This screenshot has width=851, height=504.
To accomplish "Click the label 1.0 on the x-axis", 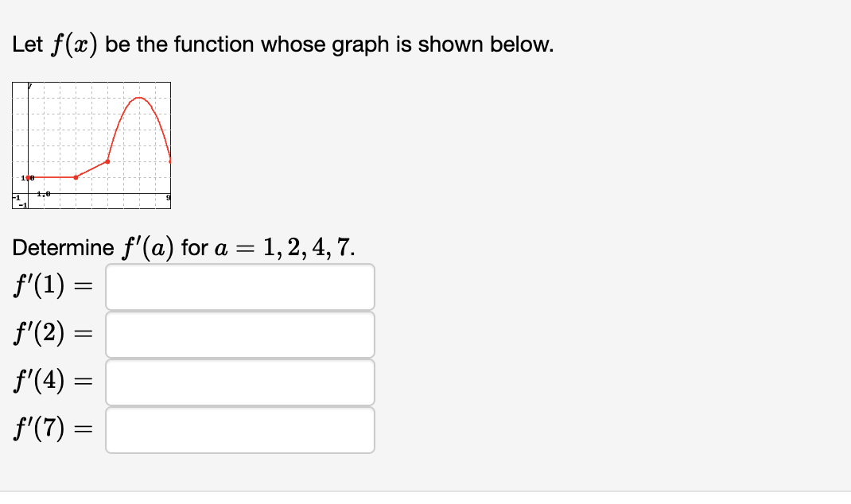I will [43, 193].
